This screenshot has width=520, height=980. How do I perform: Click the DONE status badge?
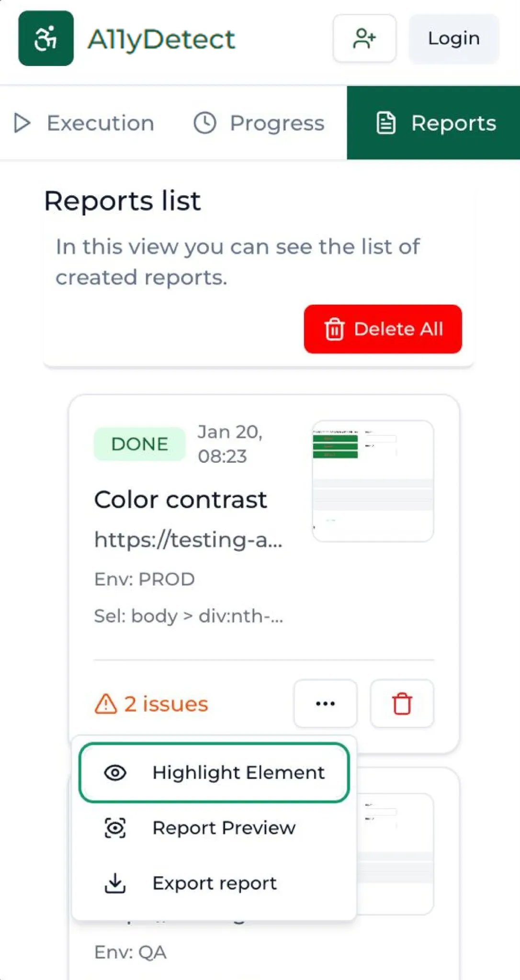[x=139, y=444]
